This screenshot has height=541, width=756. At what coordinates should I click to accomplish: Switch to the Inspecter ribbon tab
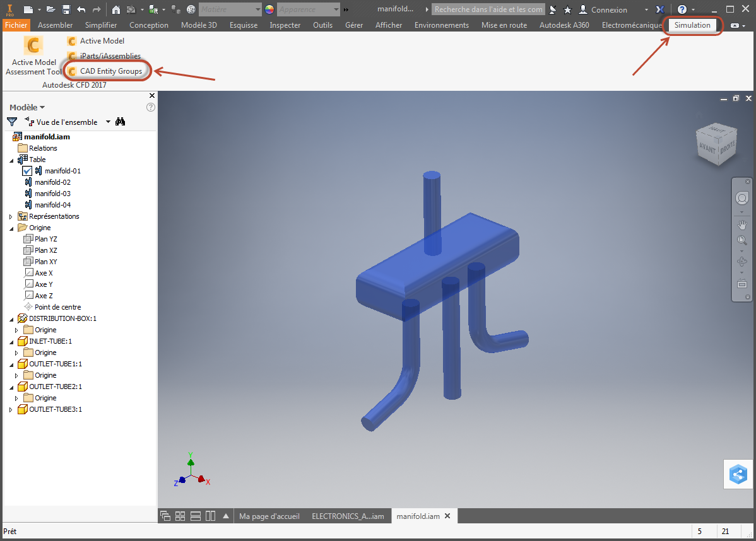point(285,25)
